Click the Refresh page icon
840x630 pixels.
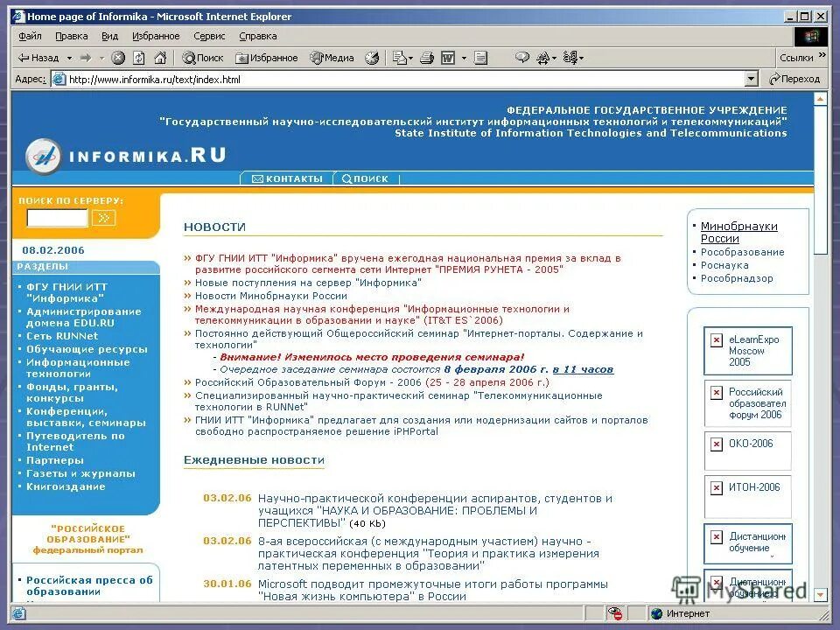(139, 58)
